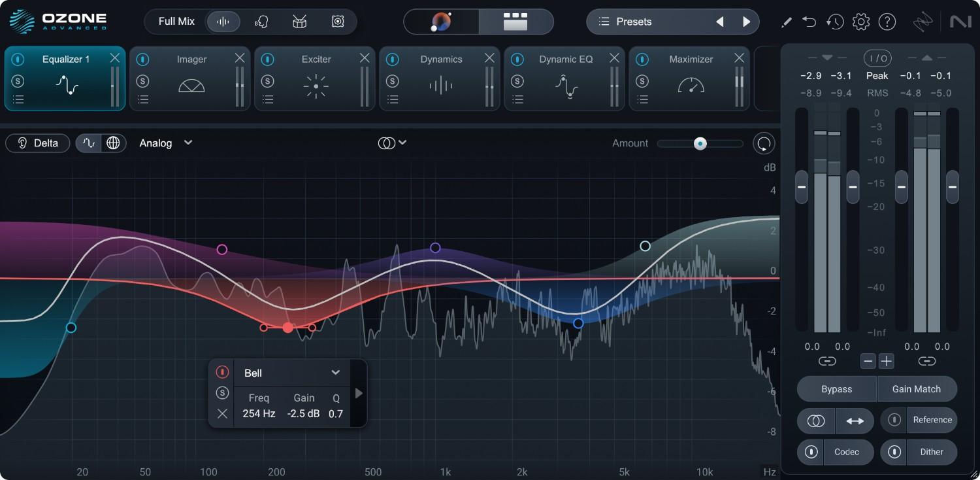Toggle power on the Dynamics module
The width and height of the screenshot is (980, 480).
(x=393, y=59)
